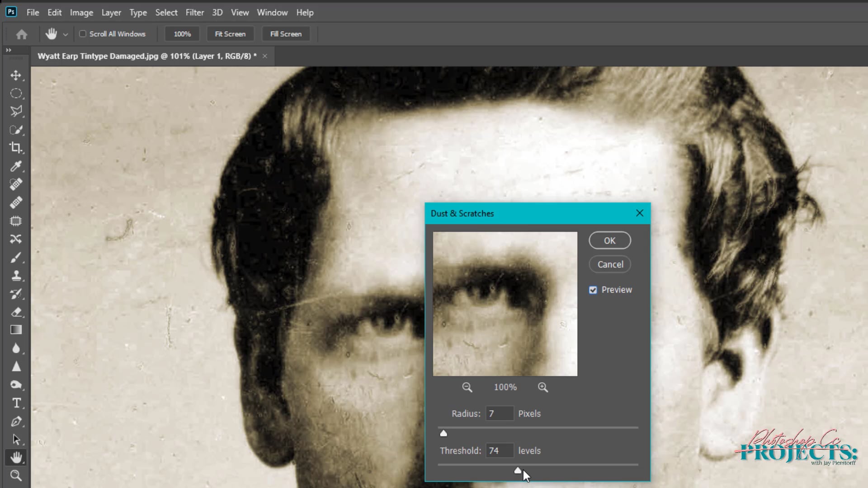Screen dimensions: 868x488
Task: Open the Filter menu
Action: pos(194,13)
